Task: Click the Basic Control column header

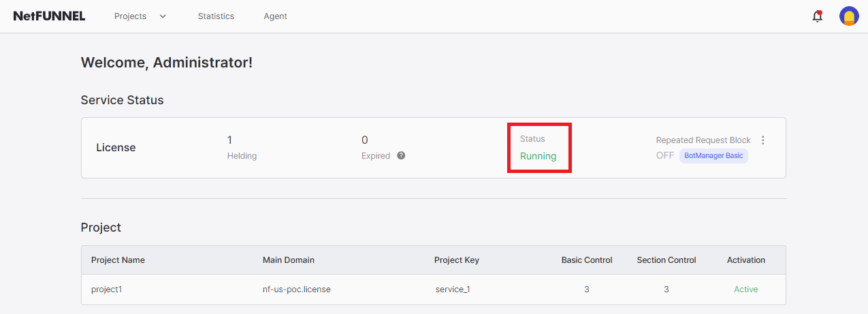Action: click(586, 260)
